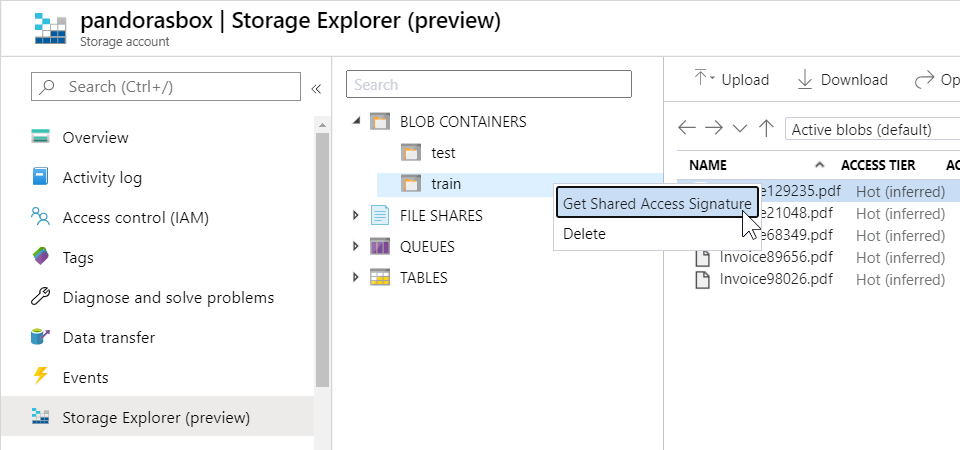
Task: Expand the QUEUES tree node
Action: point(357,247)
